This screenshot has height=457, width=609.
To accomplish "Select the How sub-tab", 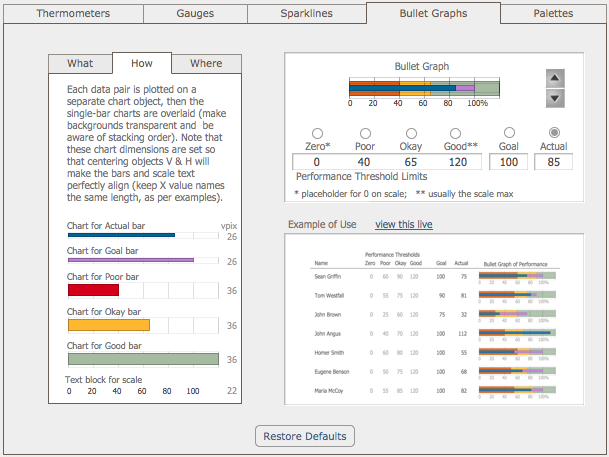I will click(142, 63).
